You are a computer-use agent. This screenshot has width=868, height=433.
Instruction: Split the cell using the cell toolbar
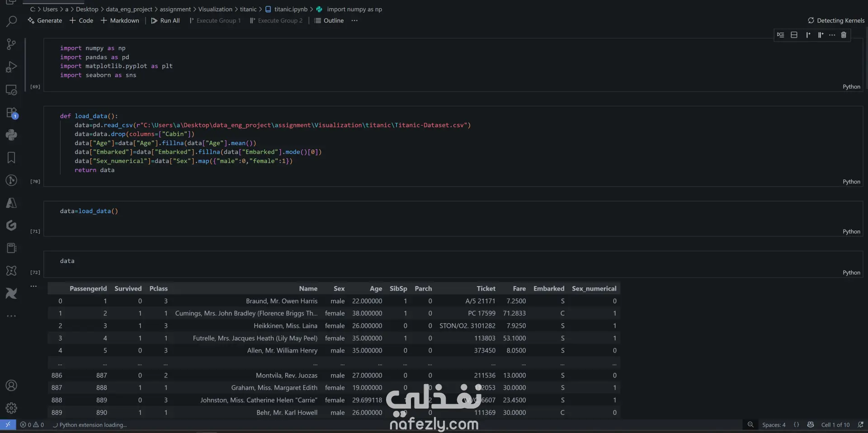pos(794,35)
